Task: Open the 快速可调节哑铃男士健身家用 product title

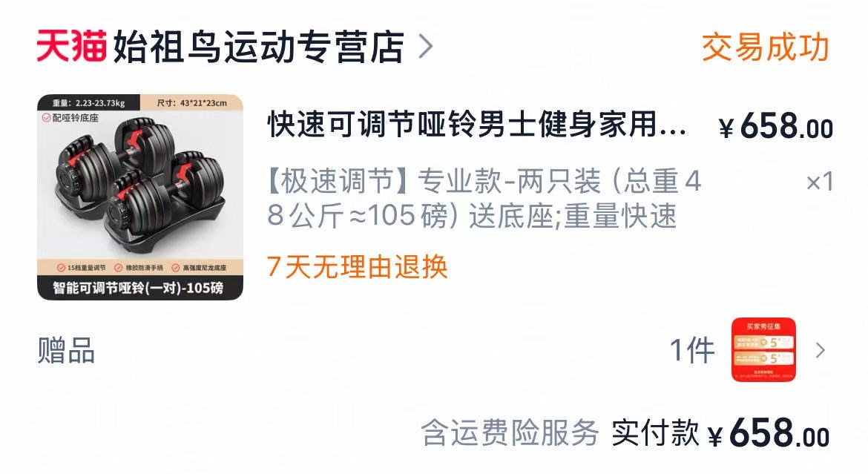Action: (476, 124)
